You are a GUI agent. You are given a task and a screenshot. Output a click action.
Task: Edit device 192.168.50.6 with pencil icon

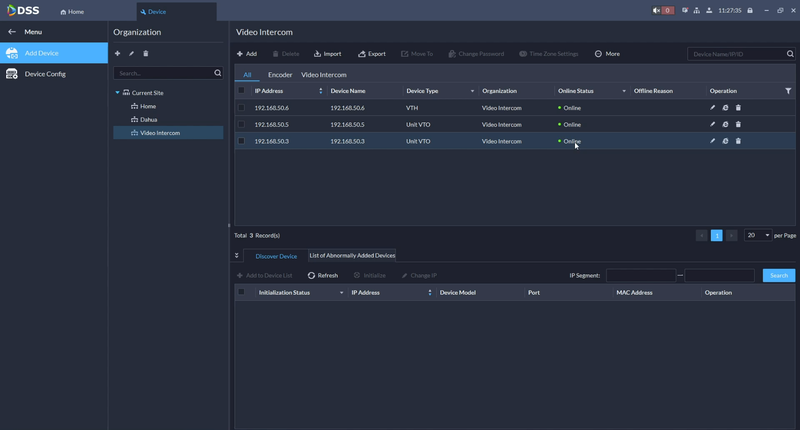713,107
